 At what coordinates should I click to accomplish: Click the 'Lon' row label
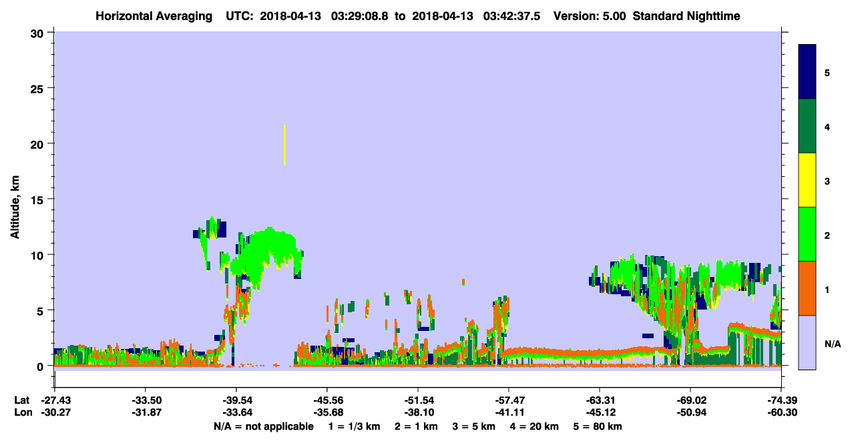pyautogui.click(x=22, y=412)
